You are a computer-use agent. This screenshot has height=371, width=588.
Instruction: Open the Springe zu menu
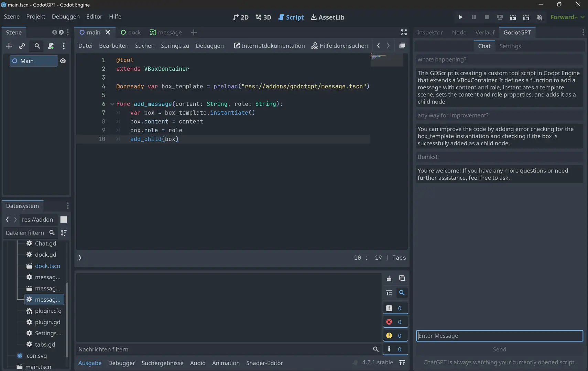(x=175, y=46)
